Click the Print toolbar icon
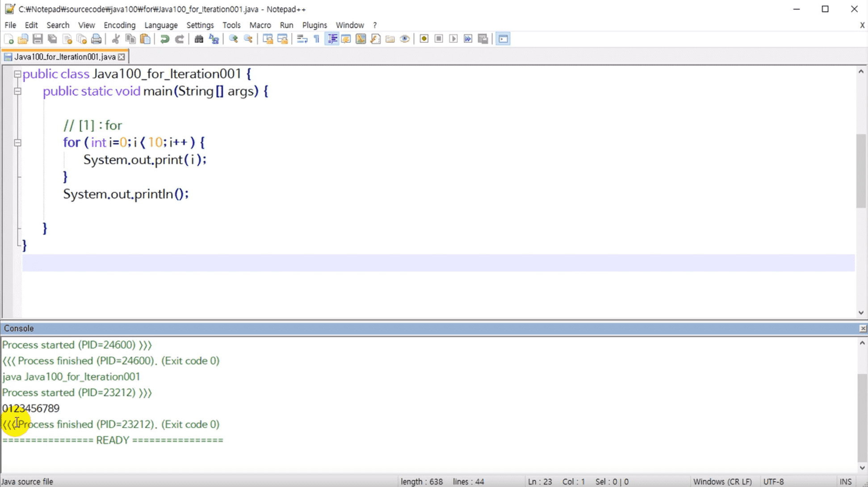Image resolution: width=868 pixels, height=487 pixels. pyautogui.click(x=96, y=39)
